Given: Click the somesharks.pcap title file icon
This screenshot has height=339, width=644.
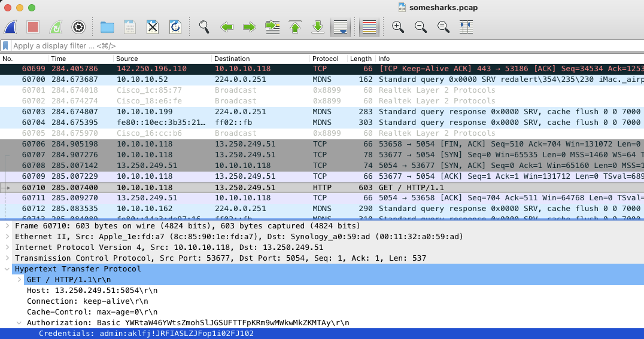Looking at the screenshot, I should tap(402, 7).
